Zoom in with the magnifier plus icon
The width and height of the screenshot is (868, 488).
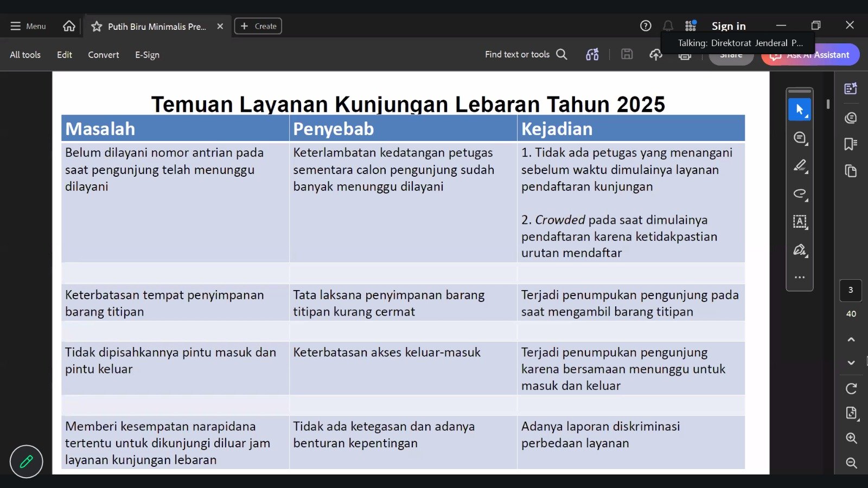(851, 438)
